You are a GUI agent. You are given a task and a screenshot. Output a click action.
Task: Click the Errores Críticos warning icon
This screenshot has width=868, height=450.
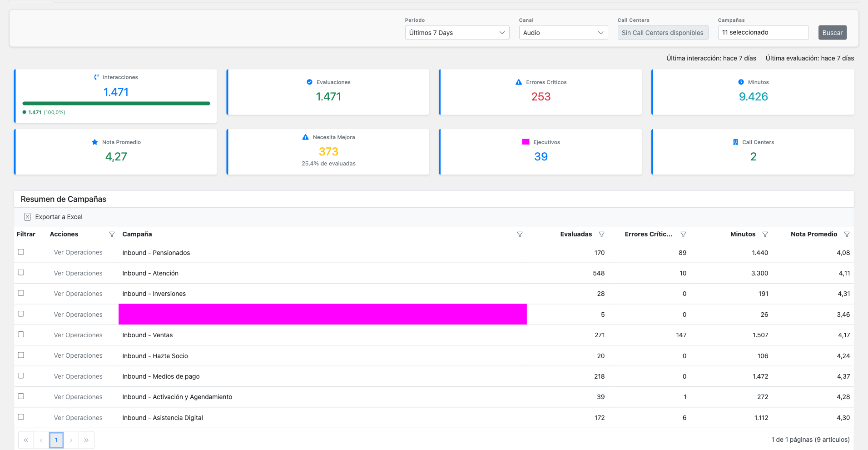(518, 82)
